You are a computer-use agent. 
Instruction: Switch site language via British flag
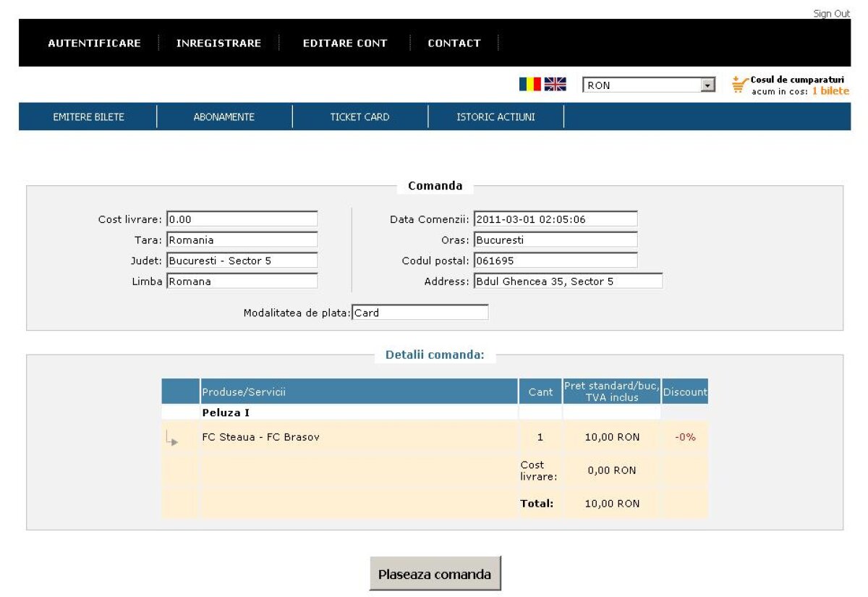554,83
